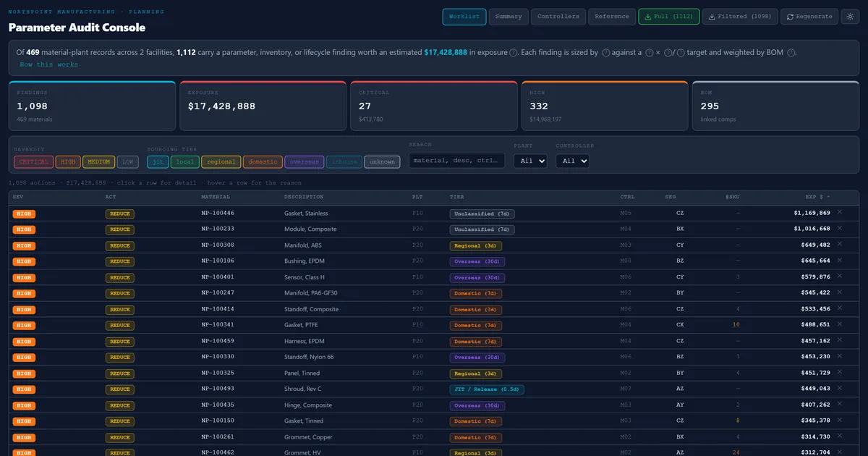Toggle the domestic sourcing tier chip

tap(263, 162)
